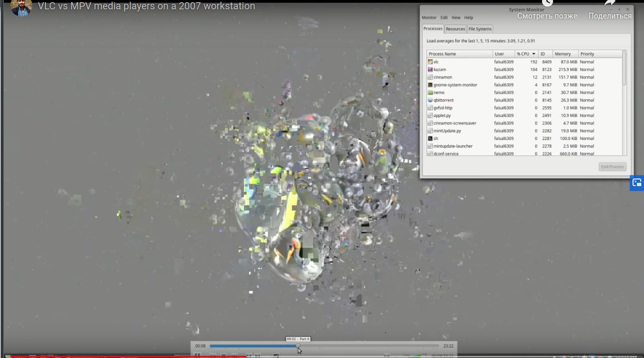Screen dimensions: 644x358
Task: Click the nemo folder icon
Action: (430, 93)
